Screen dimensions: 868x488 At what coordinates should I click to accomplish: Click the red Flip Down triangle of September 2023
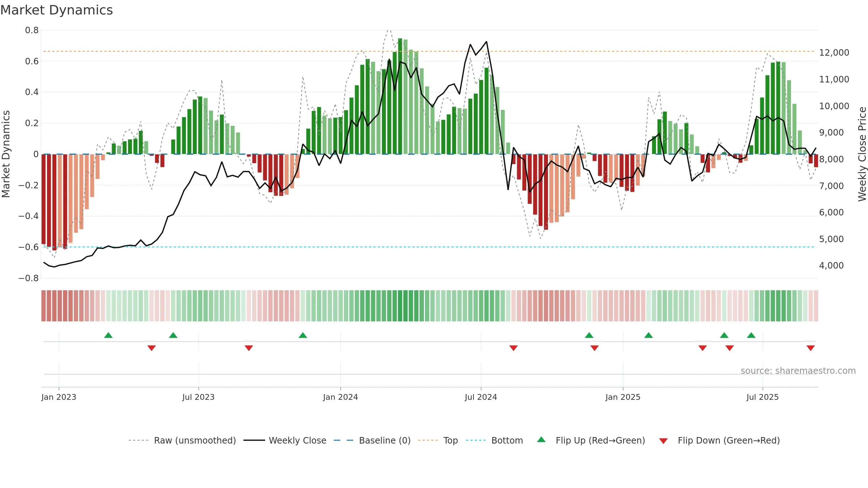click(249, 348)
